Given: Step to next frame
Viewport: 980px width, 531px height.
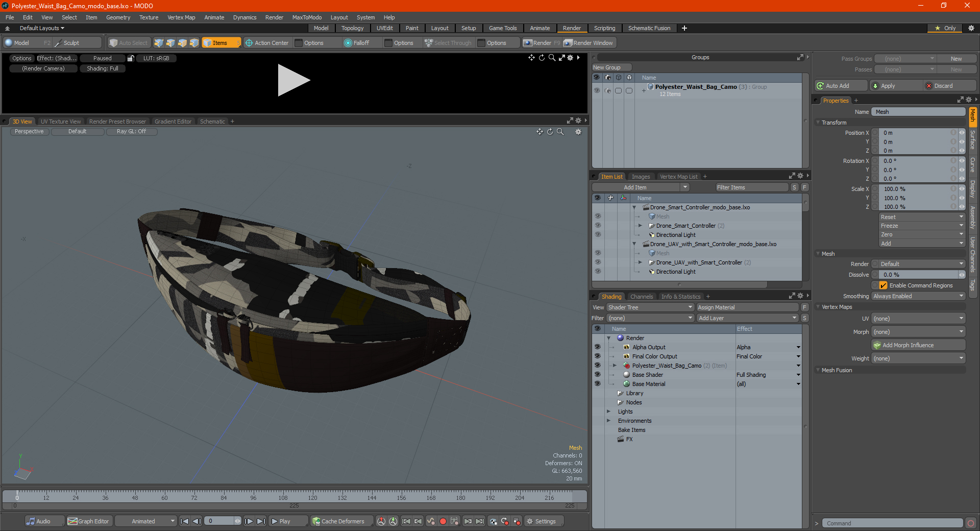Looking at the screenshot, I should coord(249,521).
